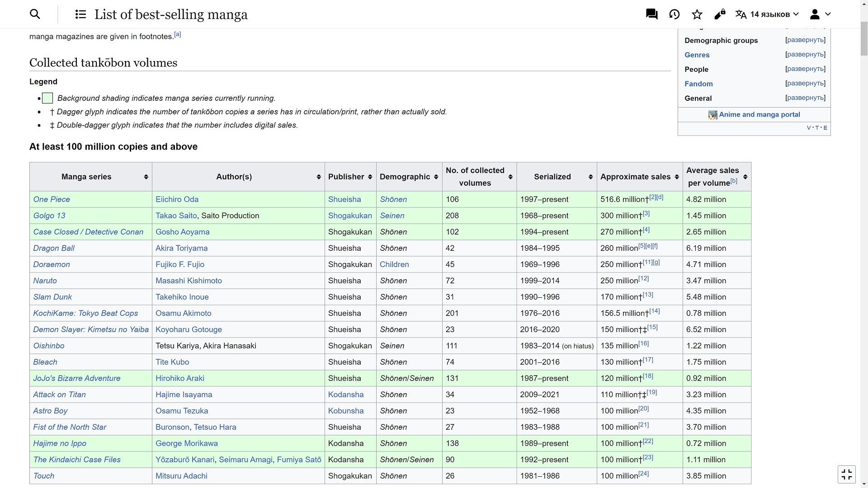Add page to watchlist star icon
This screenshot has height=488, width=868.
click(697, 14)
